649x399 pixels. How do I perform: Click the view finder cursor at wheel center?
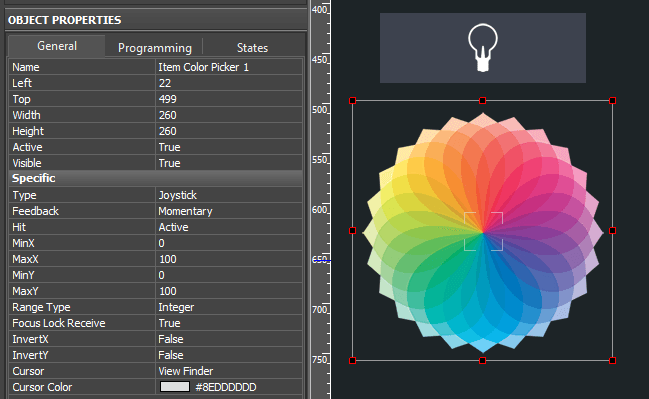click(483, 231)
